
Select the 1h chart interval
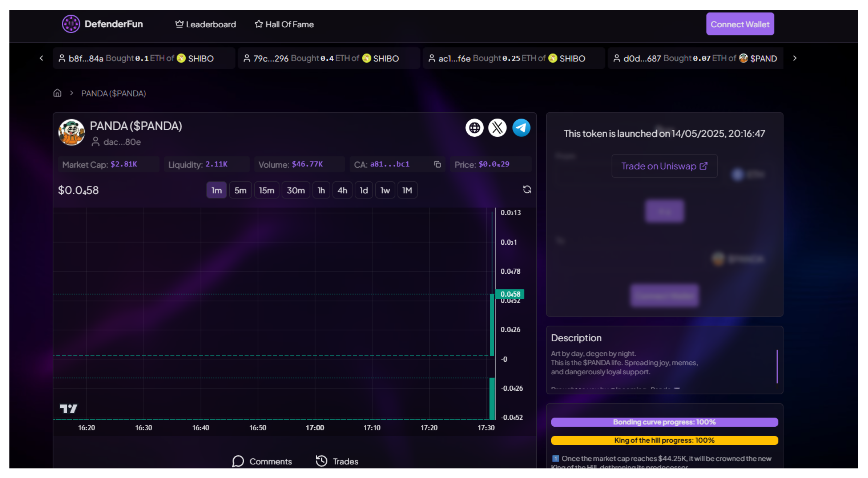pyautogui.click(x=321, y=190)
